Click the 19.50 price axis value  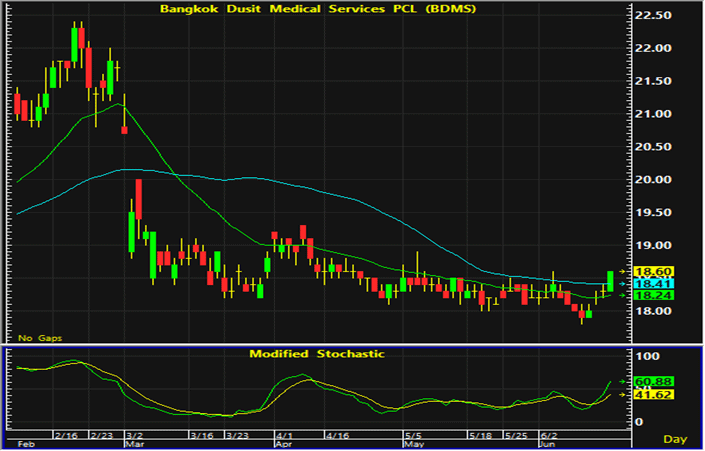point(653,212)
